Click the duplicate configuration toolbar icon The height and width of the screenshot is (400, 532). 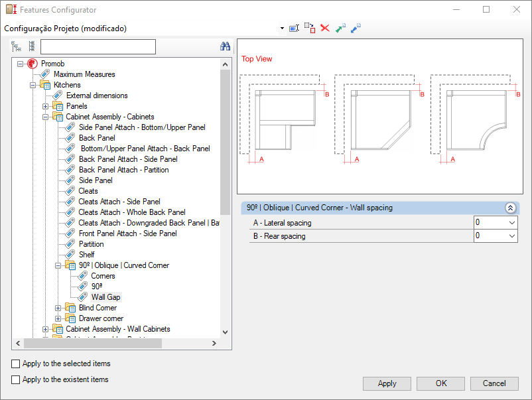tap(310, 28)
